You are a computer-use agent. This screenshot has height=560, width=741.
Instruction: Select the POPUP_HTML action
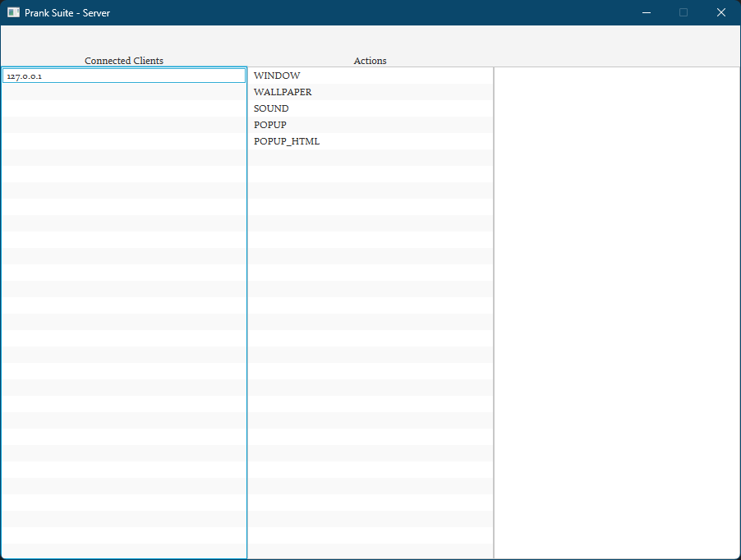pyautogui.click(x=370, y=141)
